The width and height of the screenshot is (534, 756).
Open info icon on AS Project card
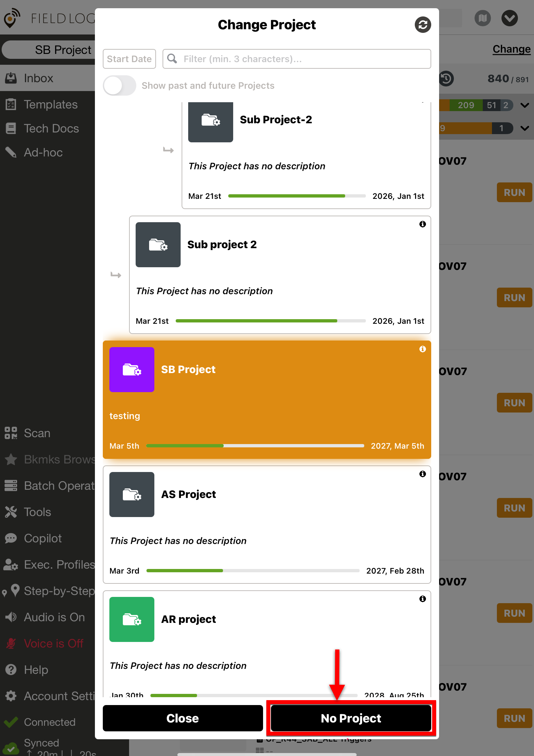point(422,474)
